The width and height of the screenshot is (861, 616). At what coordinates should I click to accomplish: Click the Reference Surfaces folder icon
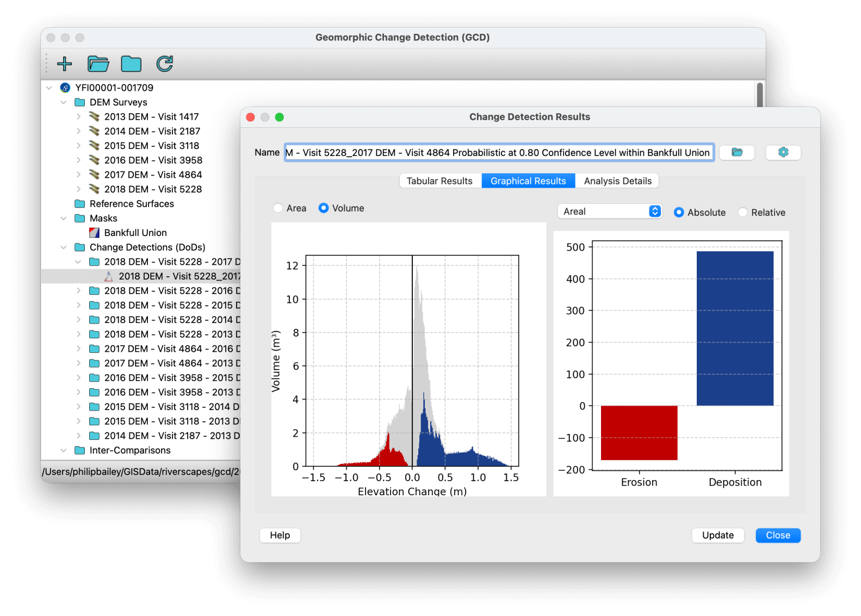tap(80, 204)
